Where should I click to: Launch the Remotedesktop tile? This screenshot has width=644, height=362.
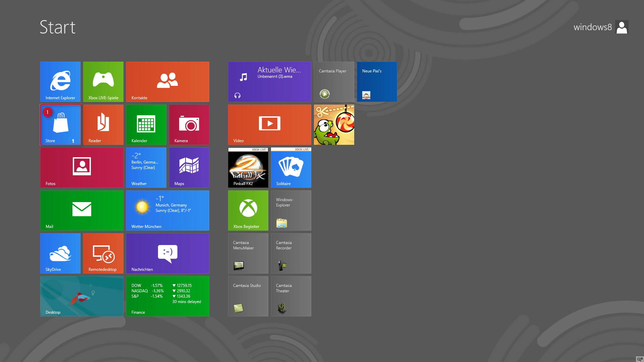coord(103,253)
